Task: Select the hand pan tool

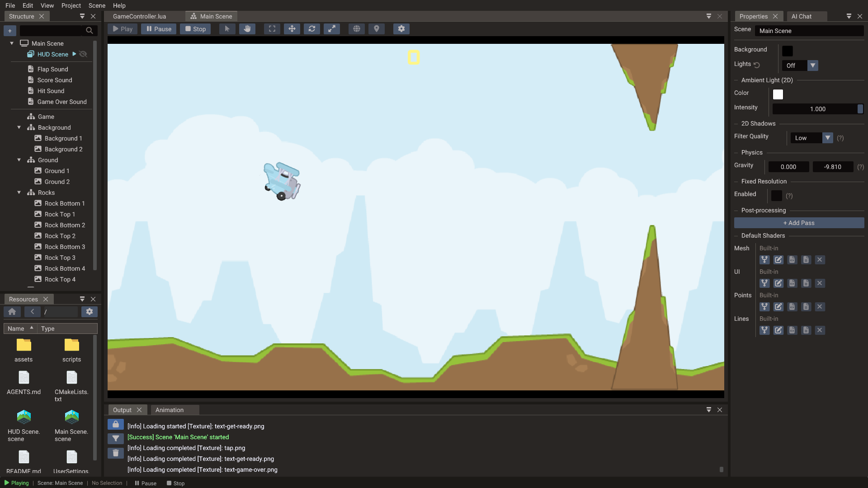Action: (x=247, y=29)
